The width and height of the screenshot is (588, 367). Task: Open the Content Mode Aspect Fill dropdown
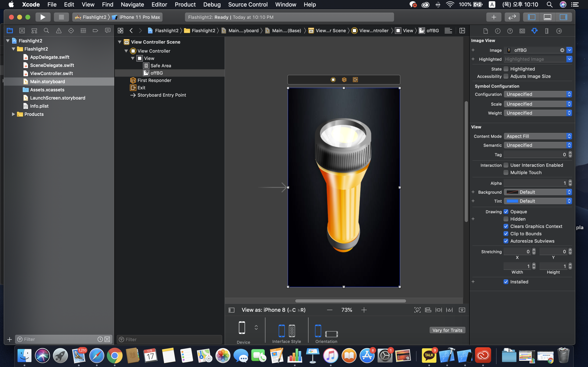click(x=538, y=136)
